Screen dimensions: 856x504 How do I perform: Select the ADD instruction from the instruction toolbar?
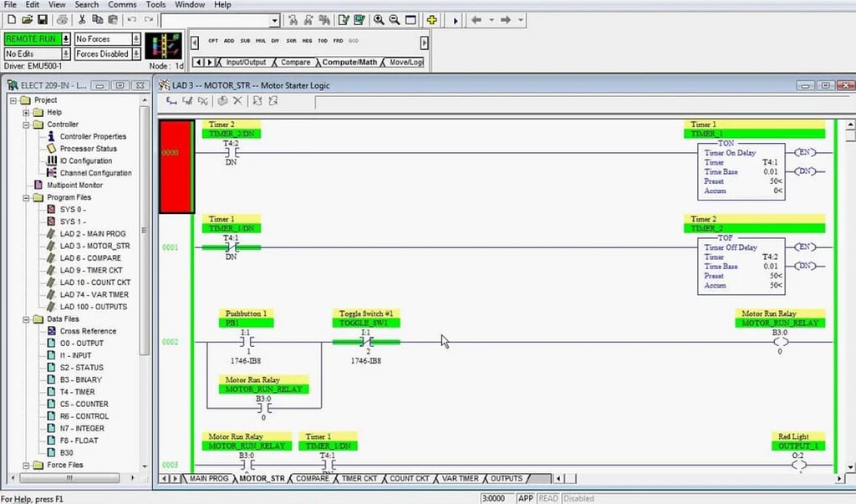point(227,39)
